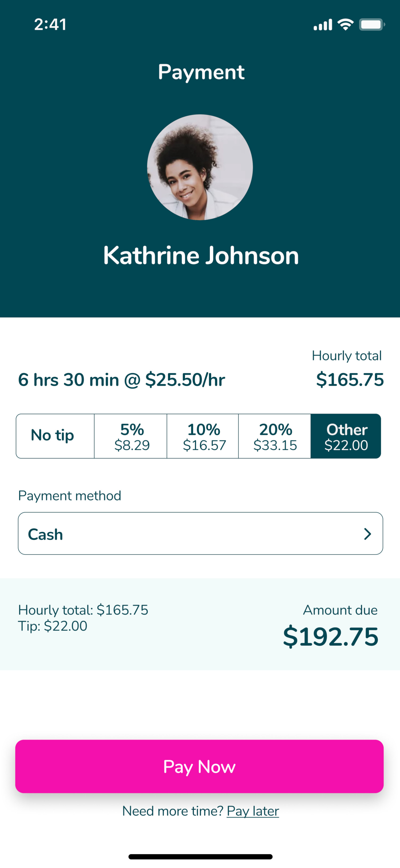This screenshot has width=400, height=868.
Task: Tap the Amount due $192.75 total
Action: click(x=331, y=636)
